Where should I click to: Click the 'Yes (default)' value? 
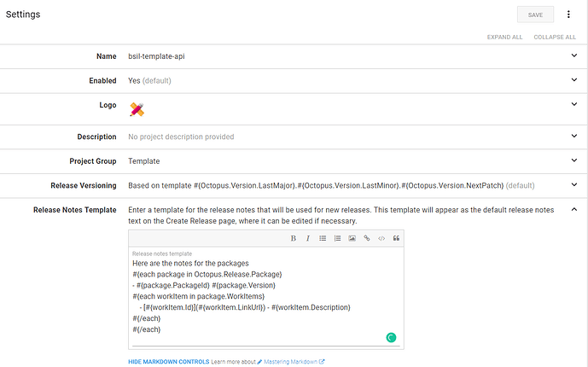[x=149, y=80]
